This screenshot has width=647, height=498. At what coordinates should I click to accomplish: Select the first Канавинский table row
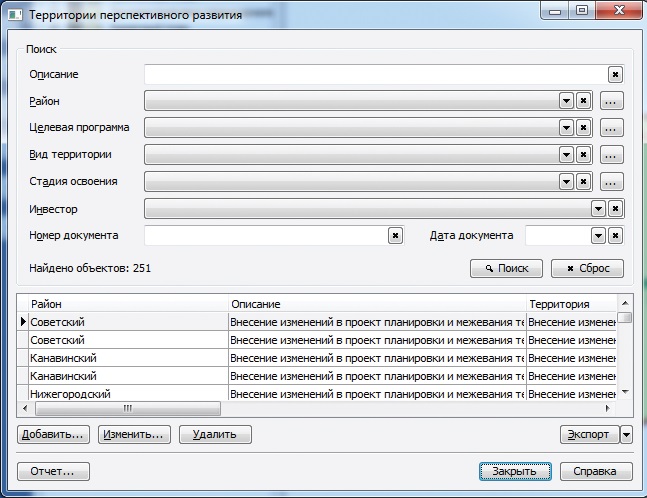click(316, 358)
